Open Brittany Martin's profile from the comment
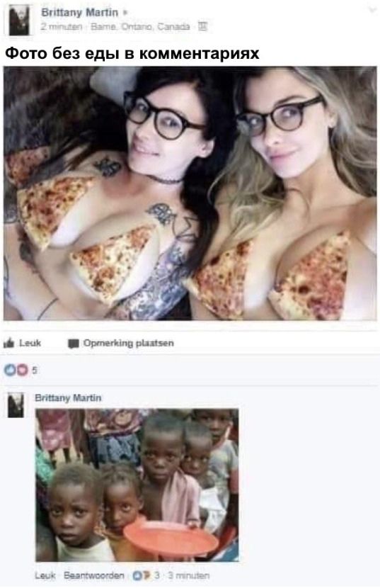Screen dimensions: 380x588 pyautogui.click(x=68, y=398)
